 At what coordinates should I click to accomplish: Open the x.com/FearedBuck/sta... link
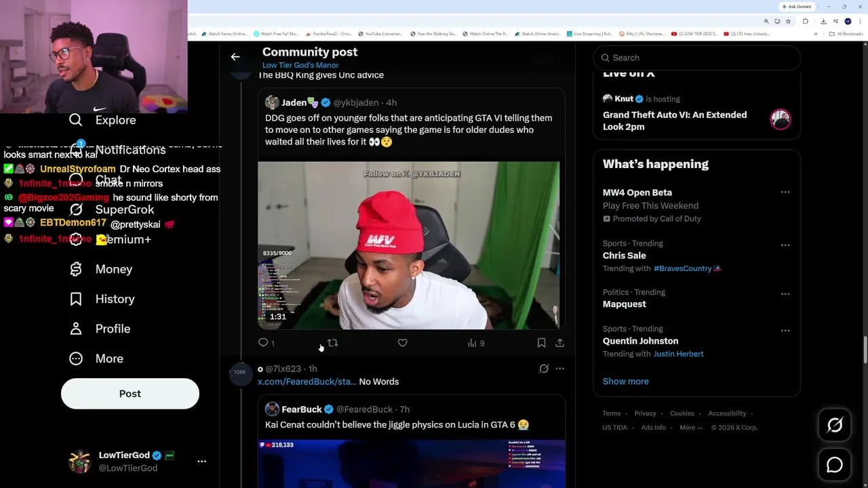pos(307,382)
